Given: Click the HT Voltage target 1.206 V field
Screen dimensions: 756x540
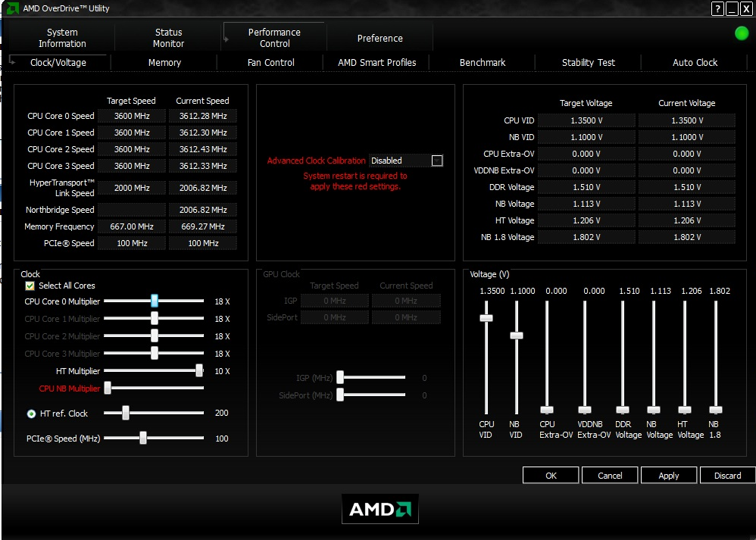Looking at the screenshot, I should [586, 220].
